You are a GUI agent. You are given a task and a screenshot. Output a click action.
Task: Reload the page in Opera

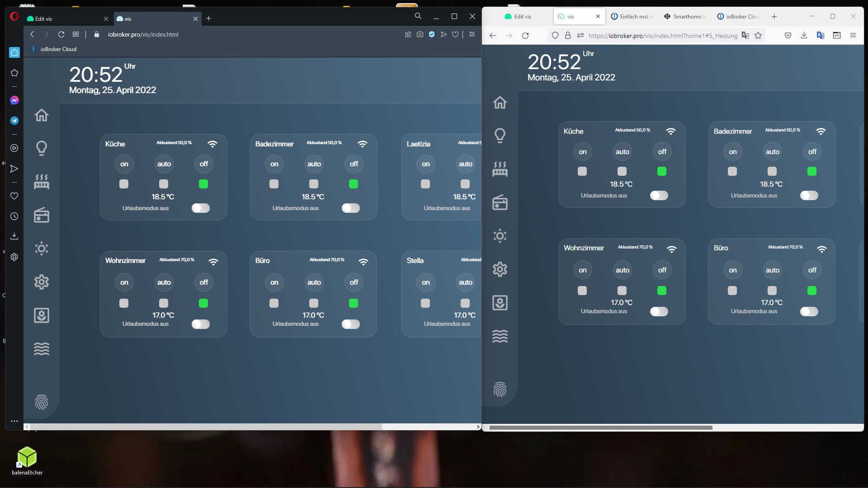(x=61, y=34)
